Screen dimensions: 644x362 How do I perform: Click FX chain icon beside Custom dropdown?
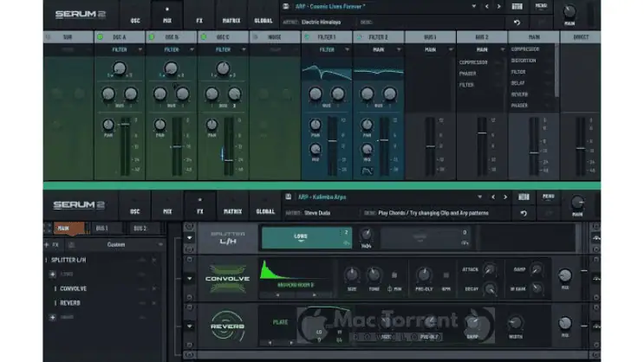[71, 244]
